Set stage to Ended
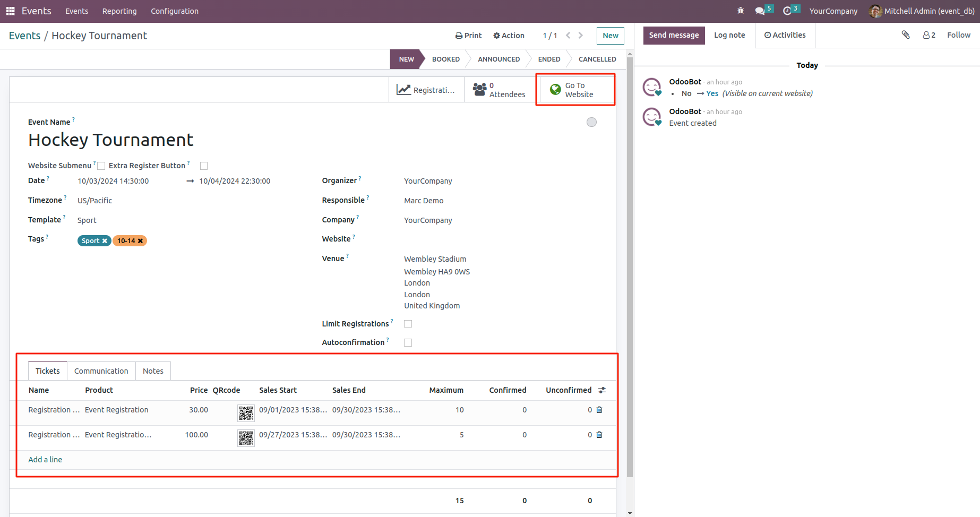Image resolution: width=980 pixels, height=517 pixels. coord(549,59)
